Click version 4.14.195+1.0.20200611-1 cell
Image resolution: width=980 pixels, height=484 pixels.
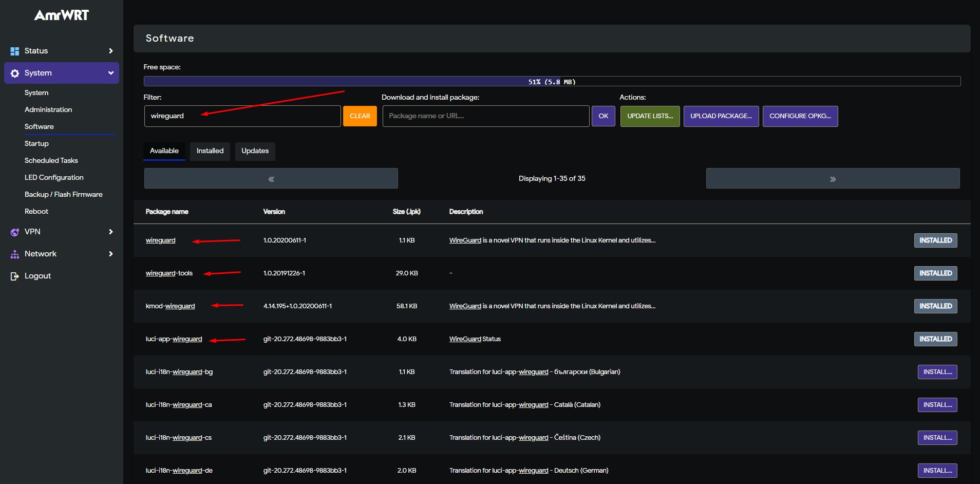[297, 306]
